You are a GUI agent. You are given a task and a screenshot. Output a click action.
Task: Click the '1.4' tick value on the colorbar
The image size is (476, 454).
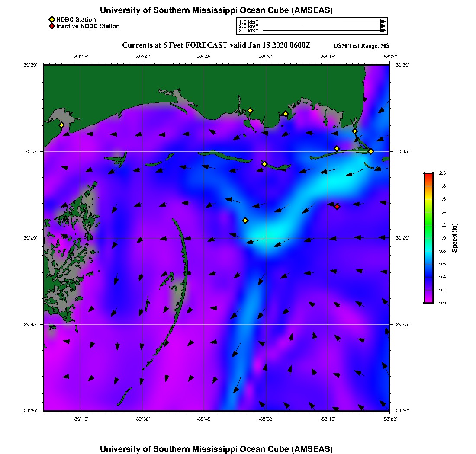click(x=442, y=212)
